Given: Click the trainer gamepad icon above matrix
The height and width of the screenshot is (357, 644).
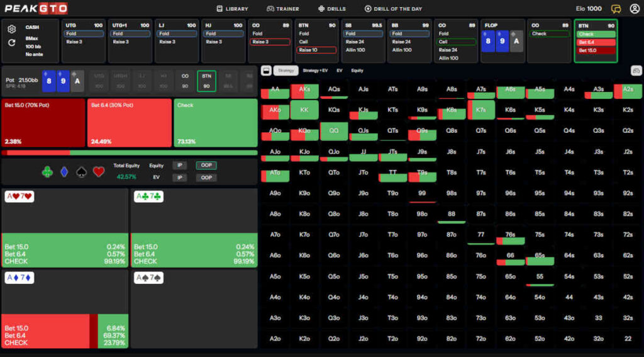Looking at the screenshot, I should (x=635, y=71).
